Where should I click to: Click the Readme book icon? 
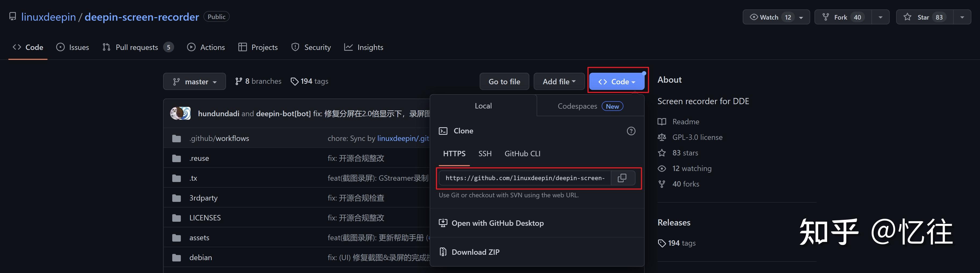[662, 122]
